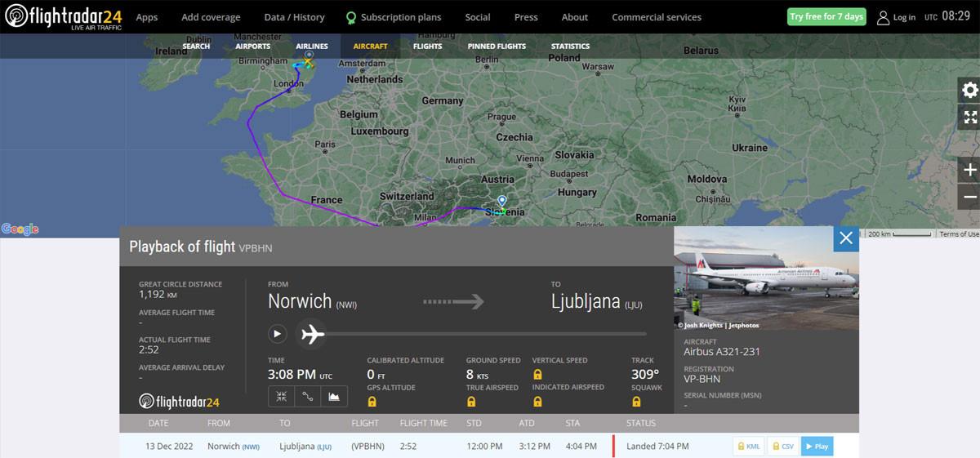Click the Log in link
This screenshot has height=458, width=980.
904,17
